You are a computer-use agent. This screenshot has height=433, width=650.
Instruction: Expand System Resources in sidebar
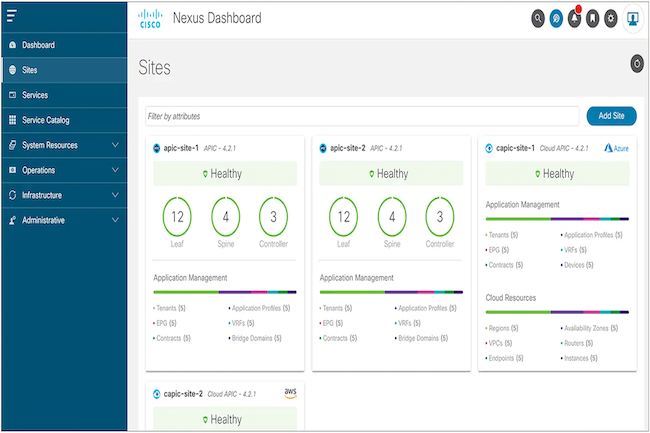pyautogui.click(x=116, y=145)
